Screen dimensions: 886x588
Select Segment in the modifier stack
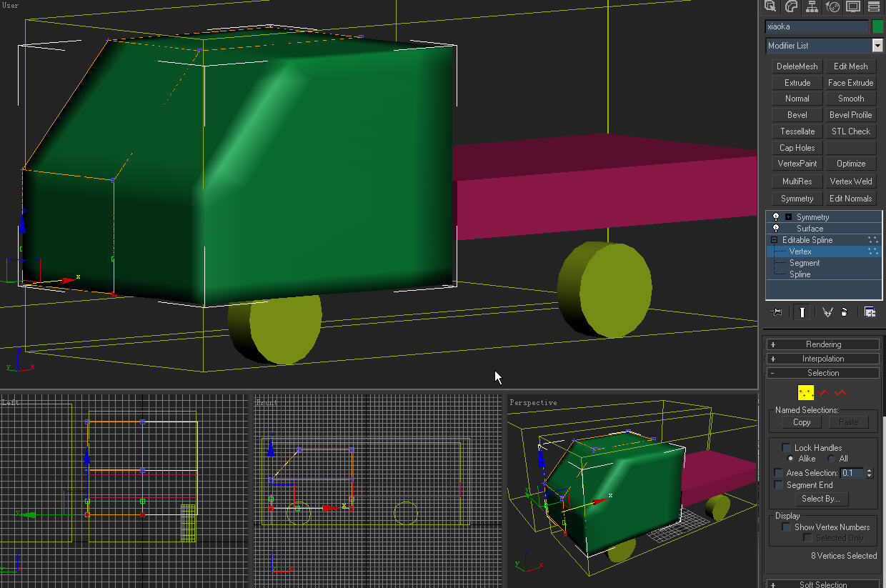coord(805,263)
